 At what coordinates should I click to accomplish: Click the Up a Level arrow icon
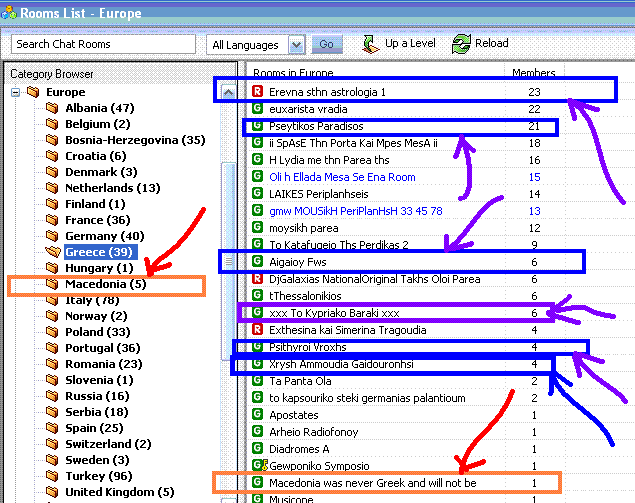tap(371, 44)
